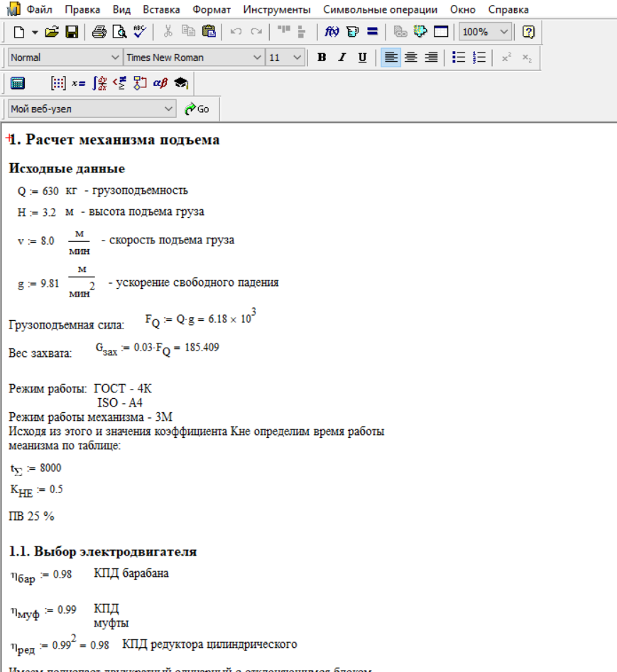Set align left paragraph
617x672 pixels.
[391, 57]
